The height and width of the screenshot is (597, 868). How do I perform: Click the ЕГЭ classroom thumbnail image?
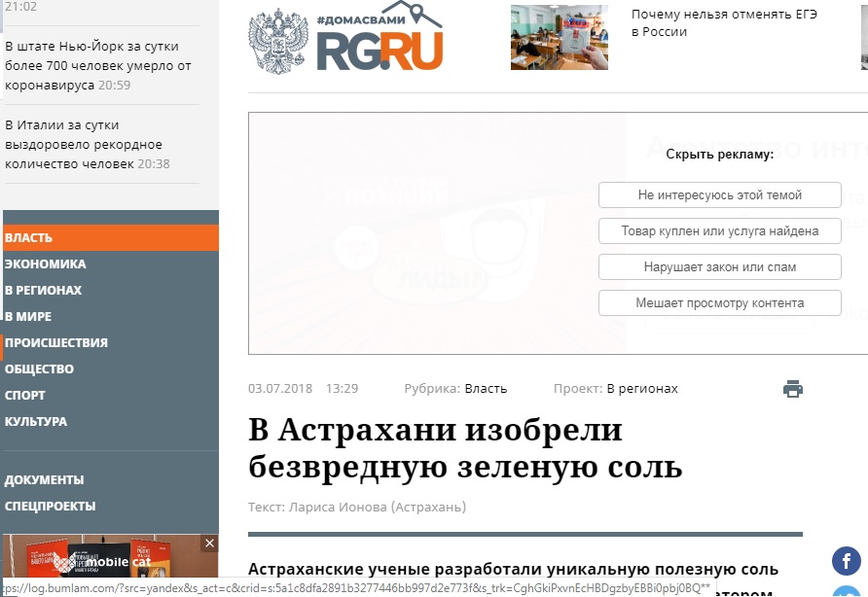coord(559,36)
